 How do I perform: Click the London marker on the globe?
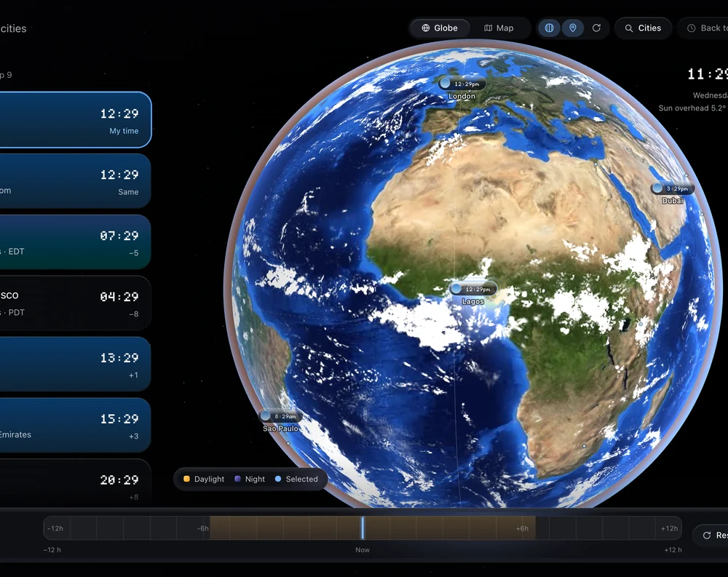point(462,84)
